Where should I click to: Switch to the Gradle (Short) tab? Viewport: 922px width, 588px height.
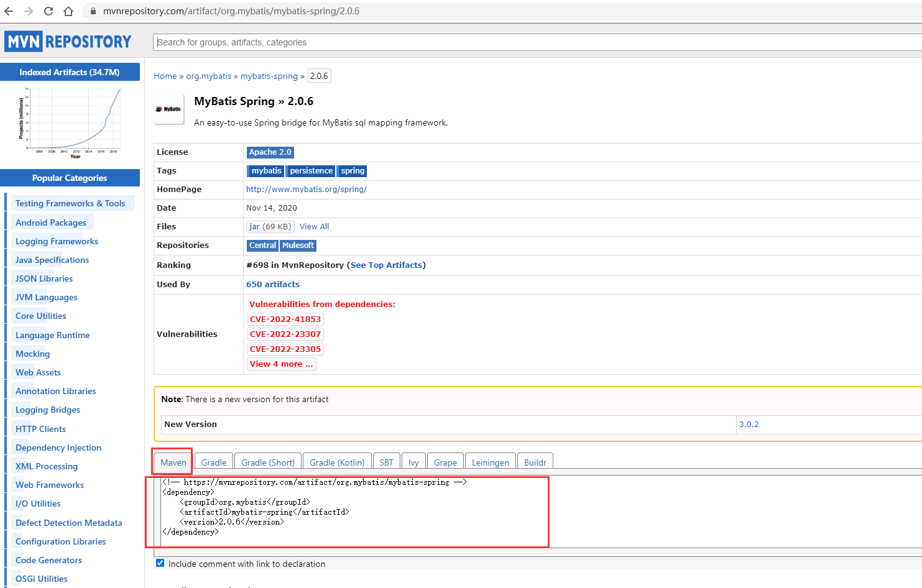[268, 462]
